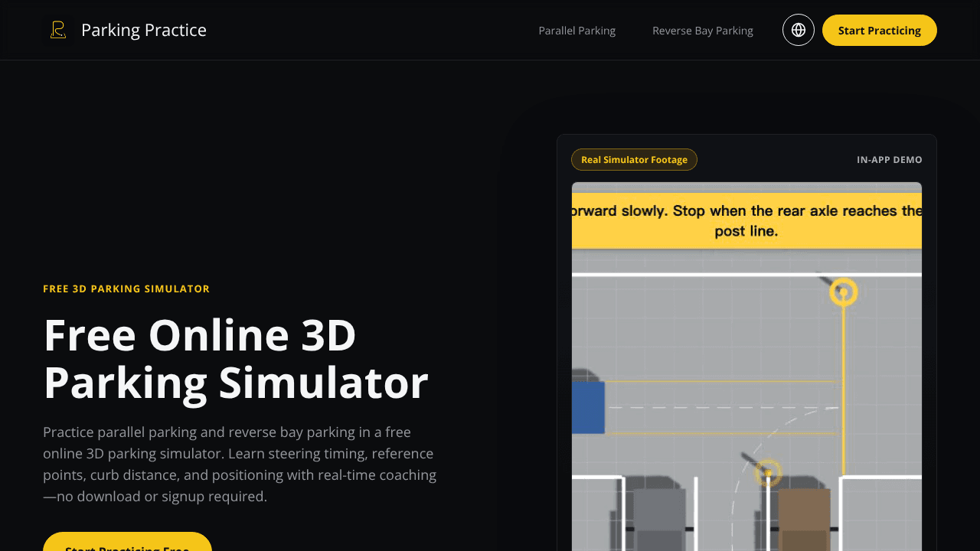Click the Parking Practice logo icon
This screenshot has height=551, width=980.
point(57,30)
